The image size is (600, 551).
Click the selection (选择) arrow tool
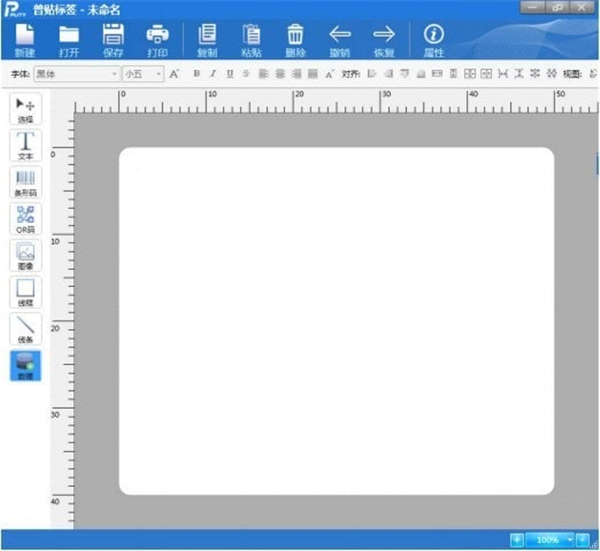pos(26,109)
